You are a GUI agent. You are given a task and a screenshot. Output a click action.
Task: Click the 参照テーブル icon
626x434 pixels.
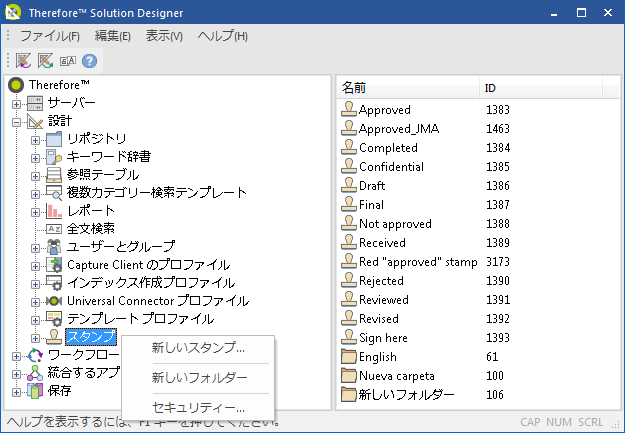click(x=54, y=175)
